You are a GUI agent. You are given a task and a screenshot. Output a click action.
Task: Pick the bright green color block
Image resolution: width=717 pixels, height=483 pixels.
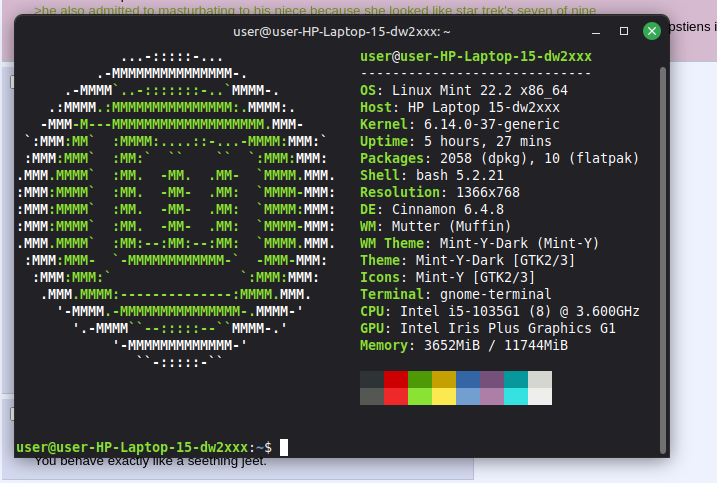click(x=420, y=396)
